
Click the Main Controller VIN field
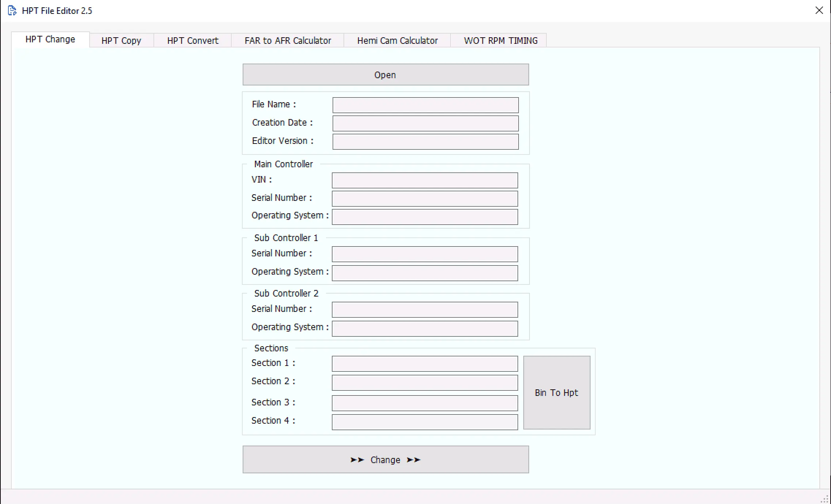tap(425, 180)
